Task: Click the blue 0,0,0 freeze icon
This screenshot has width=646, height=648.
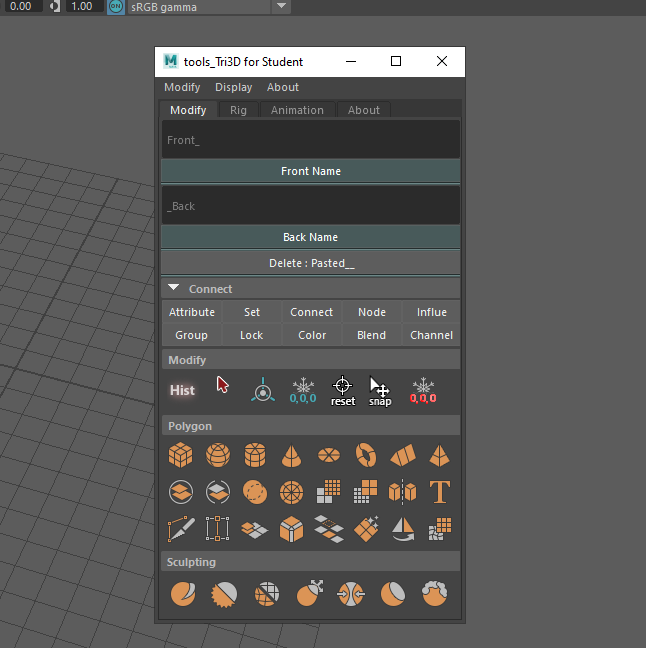Action: [303, 390]
